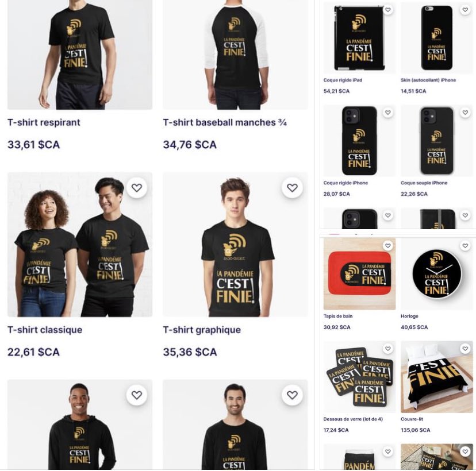This screenshot has width=476, height=471.
Task: Heart the Coque rigide iPhone item
Action: point(388,113)
